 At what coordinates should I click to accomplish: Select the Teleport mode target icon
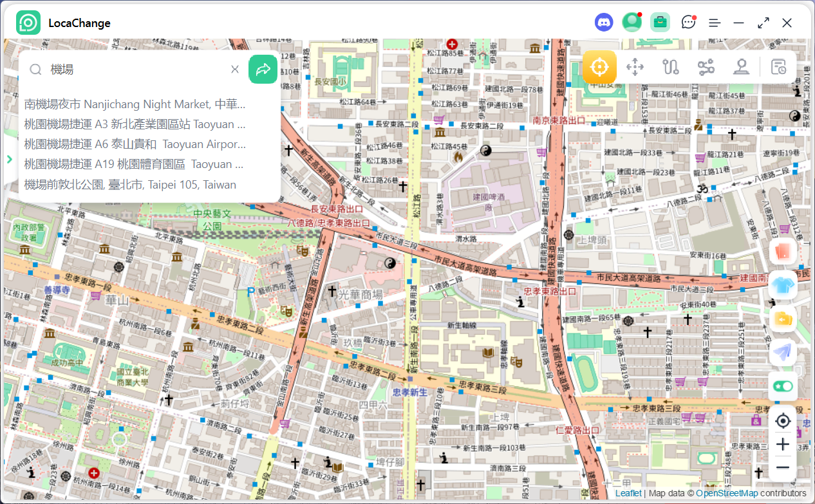point(599,67)
